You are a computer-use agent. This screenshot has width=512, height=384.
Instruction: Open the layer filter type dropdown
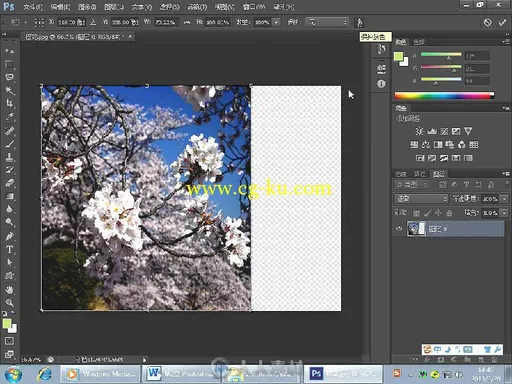[411, 184]
